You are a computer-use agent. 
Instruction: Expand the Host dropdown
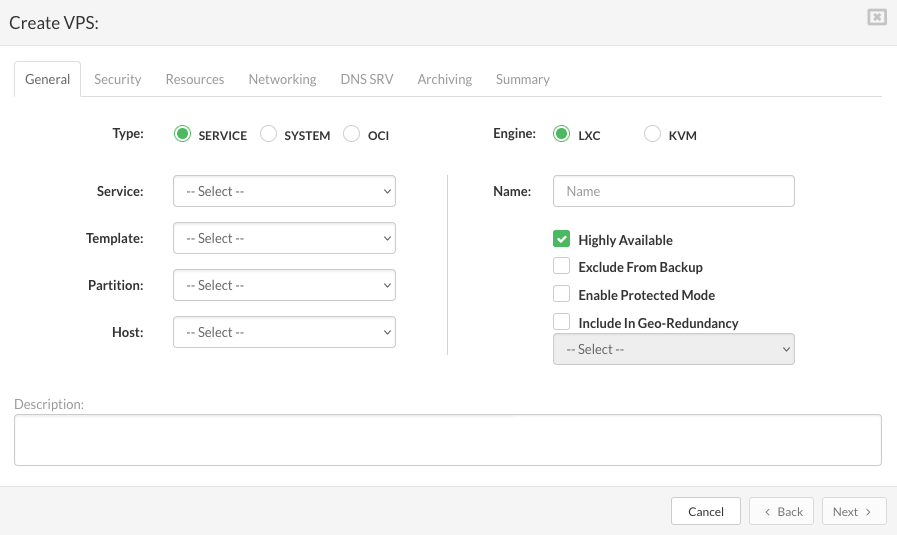(x=284, y=332)
